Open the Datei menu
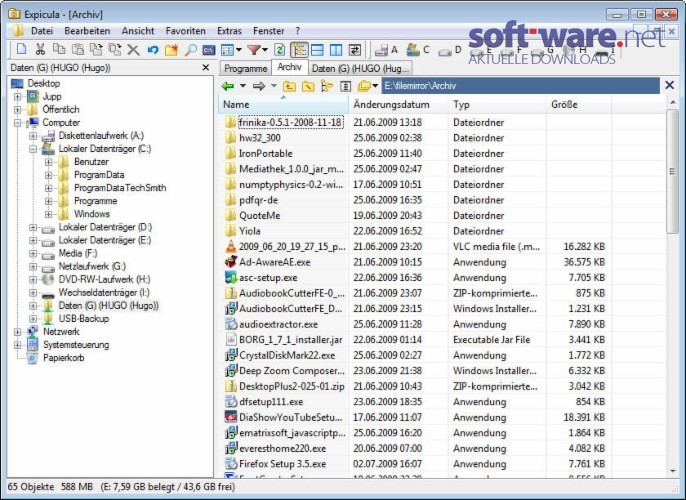The image size is (686, 500). tap(42, 31)
